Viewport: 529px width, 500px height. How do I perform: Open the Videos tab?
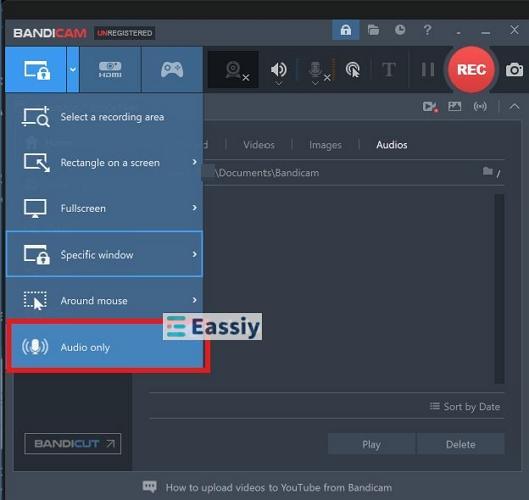(x=259, y=145)
